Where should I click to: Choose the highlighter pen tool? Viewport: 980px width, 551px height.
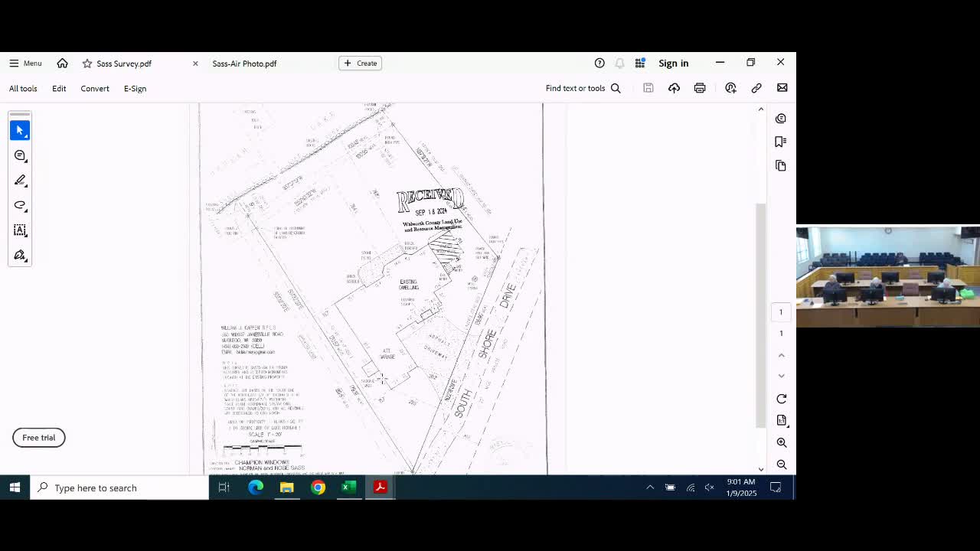(x=20, y=181)
